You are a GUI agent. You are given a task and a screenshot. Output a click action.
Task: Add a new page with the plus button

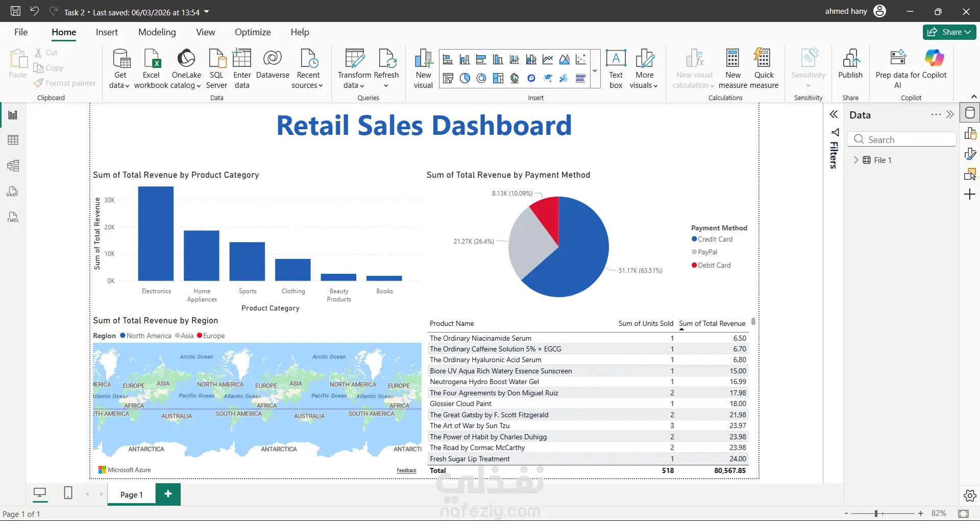pyautogui.click(x=168, y=494)
